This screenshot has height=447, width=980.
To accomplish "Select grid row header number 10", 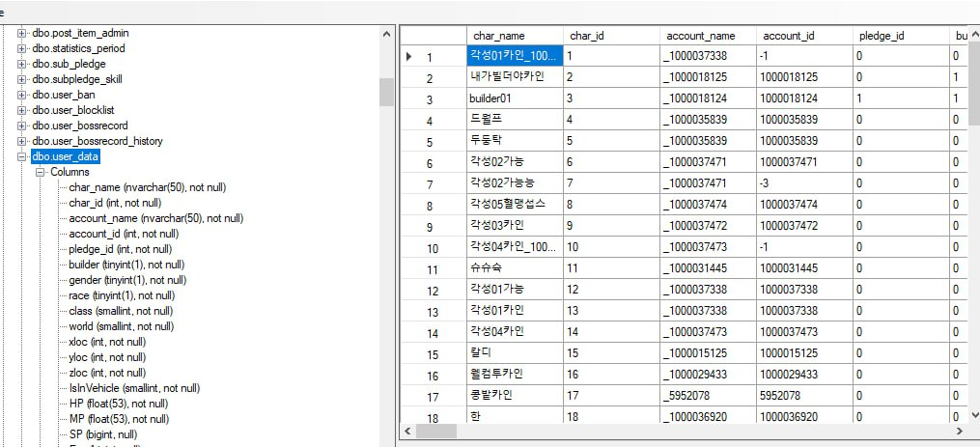I will [x=434, y=247].
